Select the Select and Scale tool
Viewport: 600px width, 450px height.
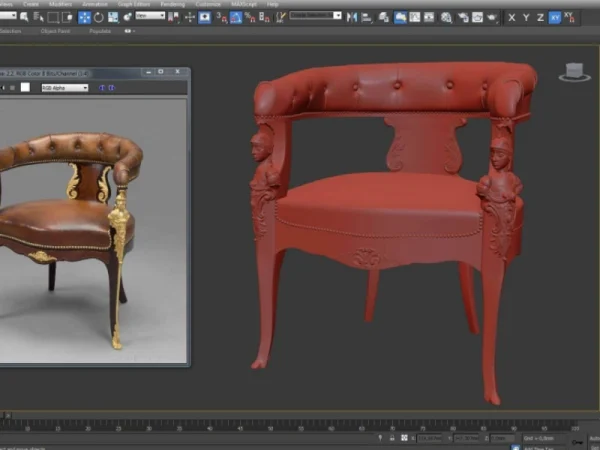(113, 17)
